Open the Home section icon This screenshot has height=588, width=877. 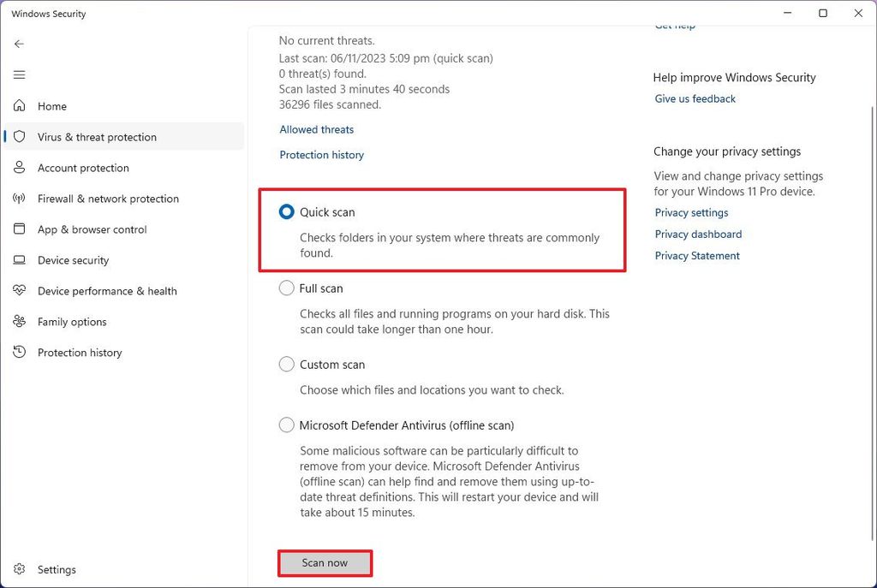click(x=20, y=106)
